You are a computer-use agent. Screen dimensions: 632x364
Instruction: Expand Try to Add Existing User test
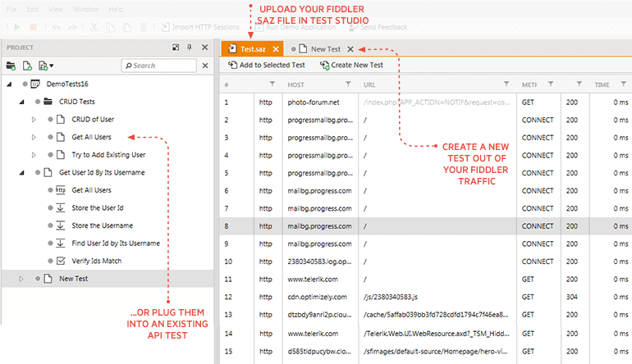[34, 155]
